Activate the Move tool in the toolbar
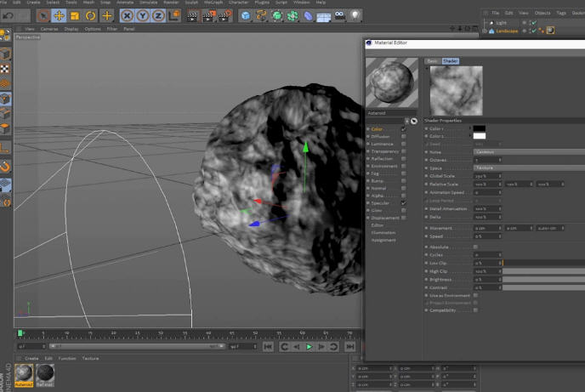This screenshot has height=392, width=585. (x=59, y=15)
